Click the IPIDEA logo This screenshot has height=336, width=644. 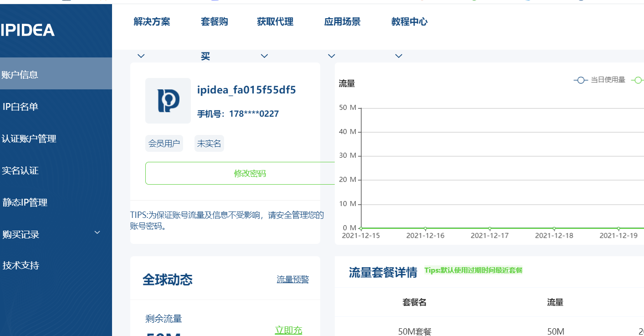pyautogui.click(x=27, y=31)
